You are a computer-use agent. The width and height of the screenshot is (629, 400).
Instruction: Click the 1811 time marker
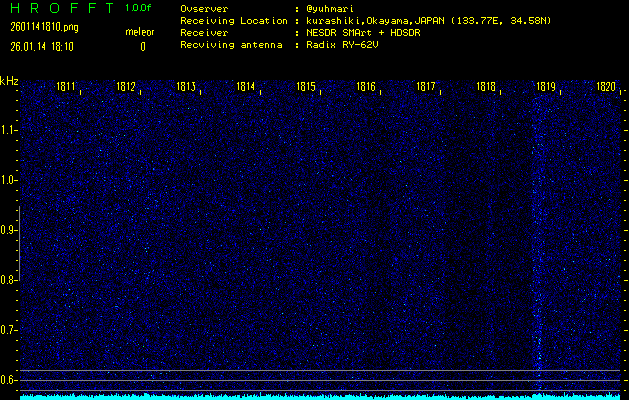point(68,87)
